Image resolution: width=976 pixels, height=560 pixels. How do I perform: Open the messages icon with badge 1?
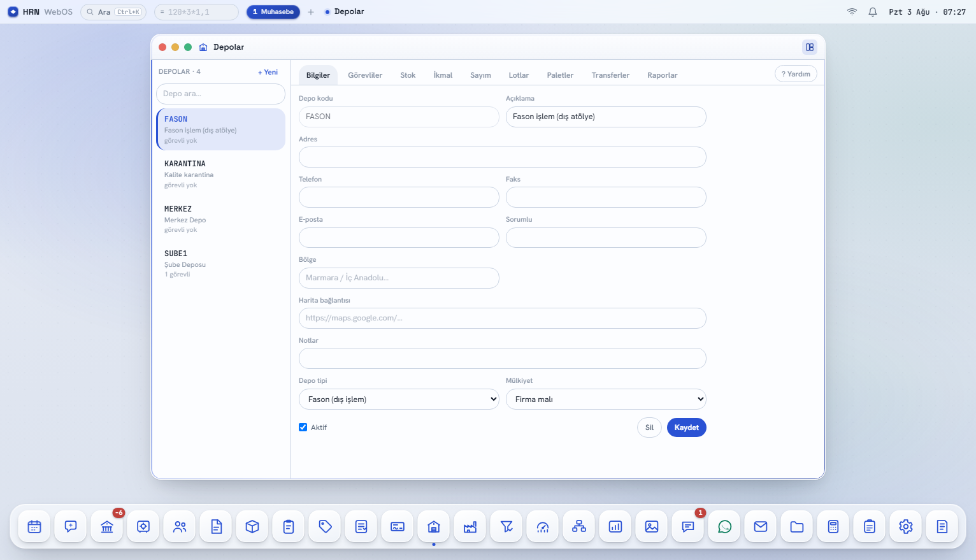[688, 527]
